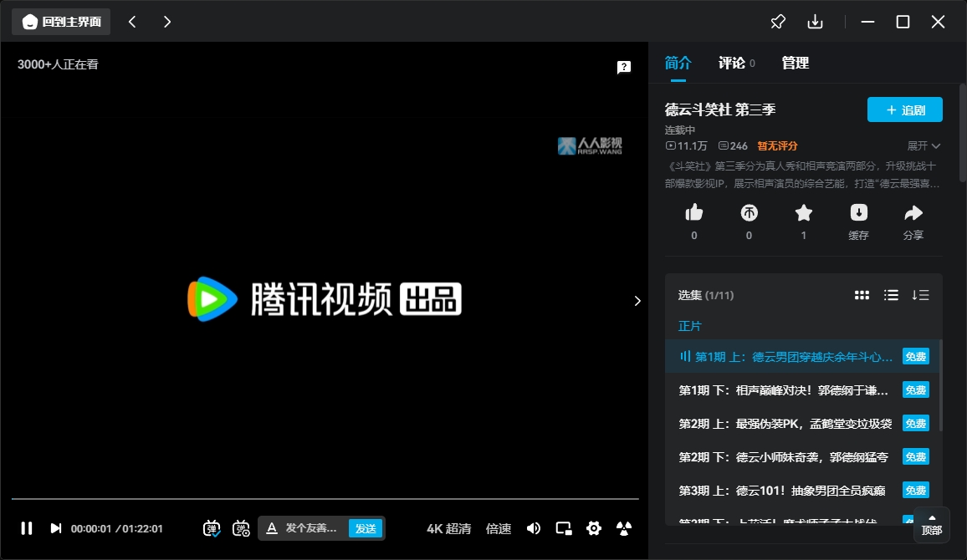Return to main interface
The width and height of the screenshot is (967, 560).
point(61,22)
